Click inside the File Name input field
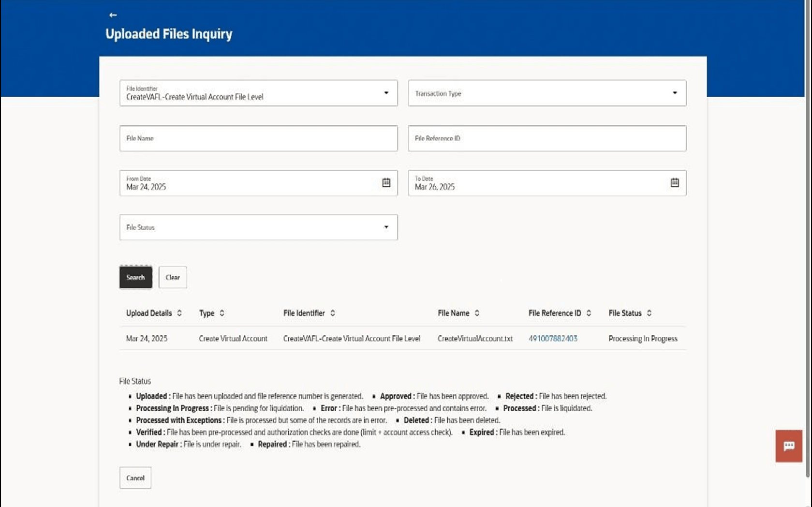Screen dimensions: 812x507 click(x=258, y=138)
